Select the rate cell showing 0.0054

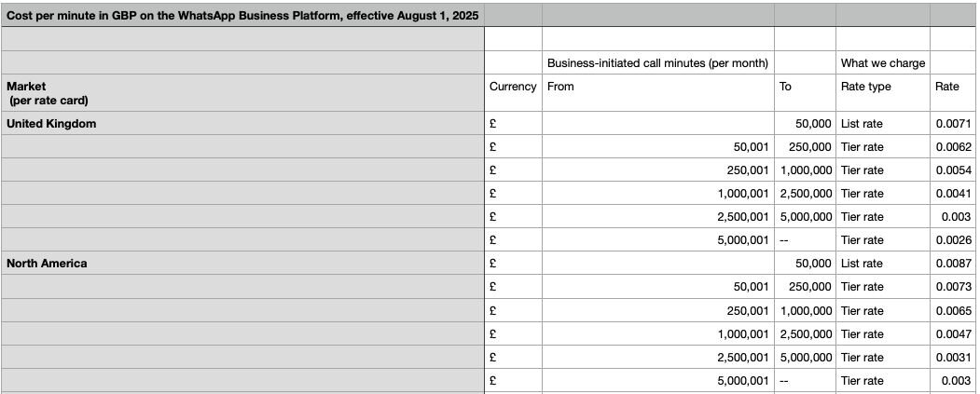click(x=953, y=170)
